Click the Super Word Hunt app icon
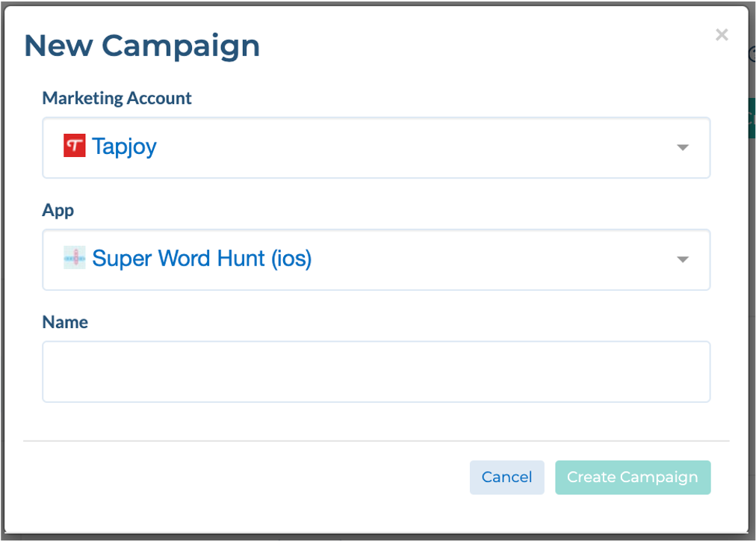The image size is (756, 542). [75, 259]
